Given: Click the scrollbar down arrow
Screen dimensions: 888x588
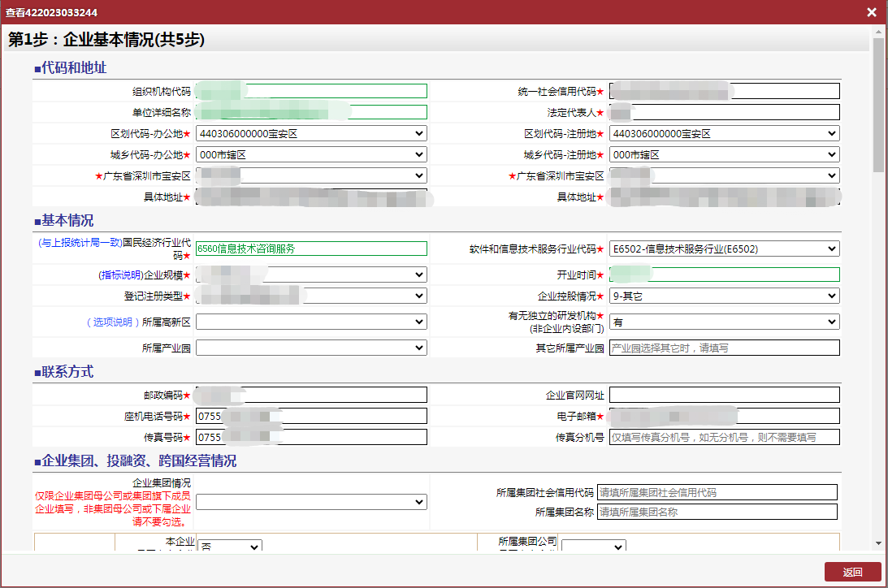Looking at the screenshot, I should click(879, 543).
